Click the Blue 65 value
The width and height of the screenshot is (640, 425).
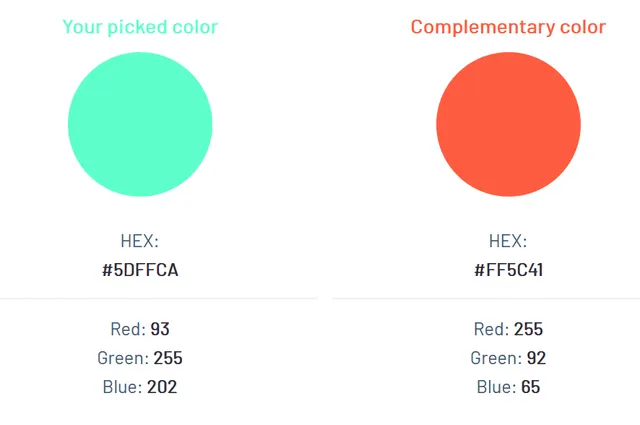coord(531,387)
